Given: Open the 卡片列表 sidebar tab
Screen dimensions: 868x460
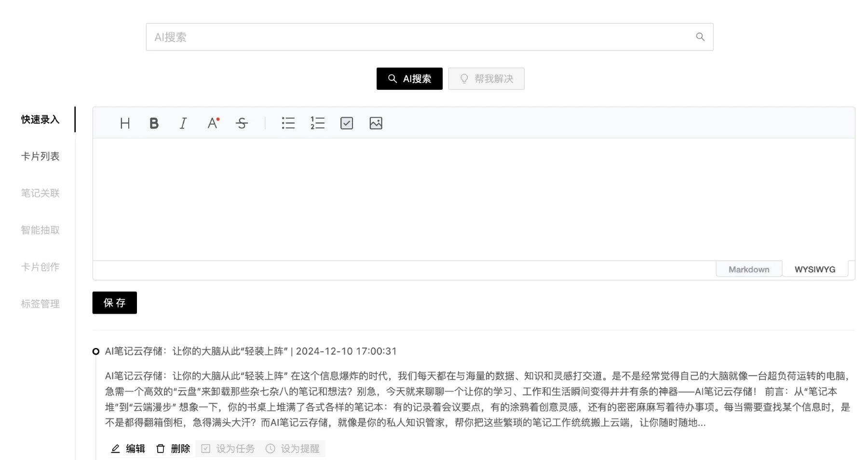Looking at the screenshot, I should (x=40, y=156).
